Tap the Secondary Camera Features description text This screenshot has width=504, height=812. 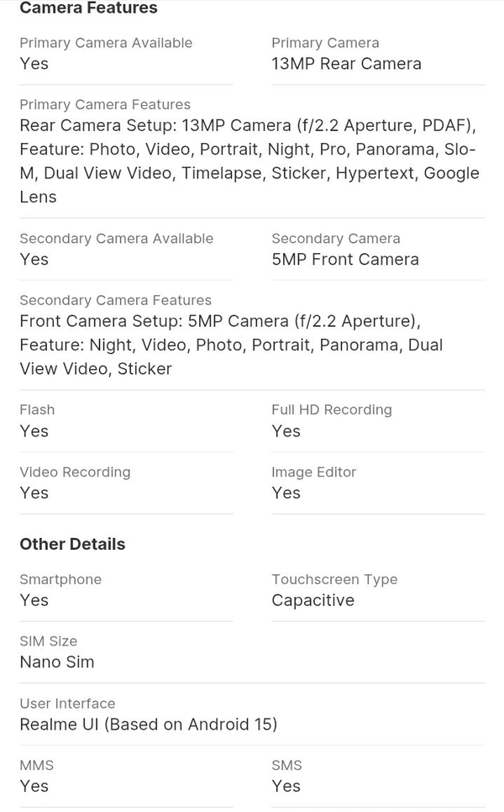point(231,345)
